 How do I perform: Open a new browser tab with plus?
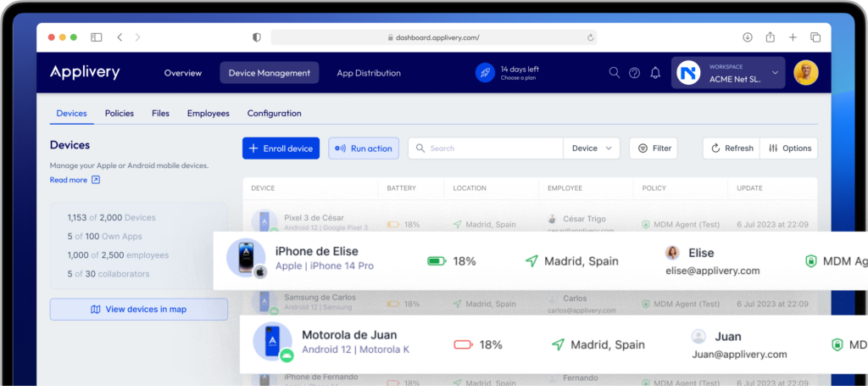[793, 37]
